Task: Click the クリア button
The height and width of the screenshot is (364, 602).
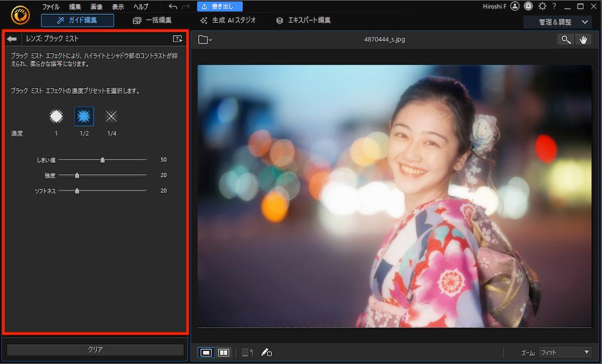Action: 95,350
